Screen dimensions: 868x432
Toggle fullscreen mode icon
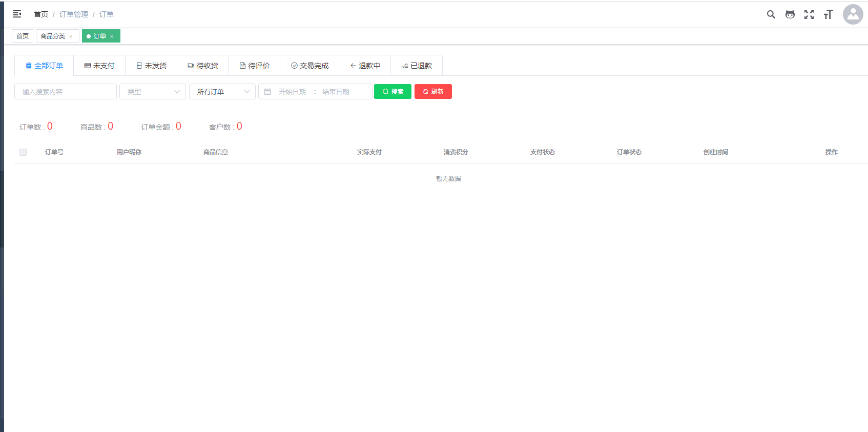click(809, 14)
